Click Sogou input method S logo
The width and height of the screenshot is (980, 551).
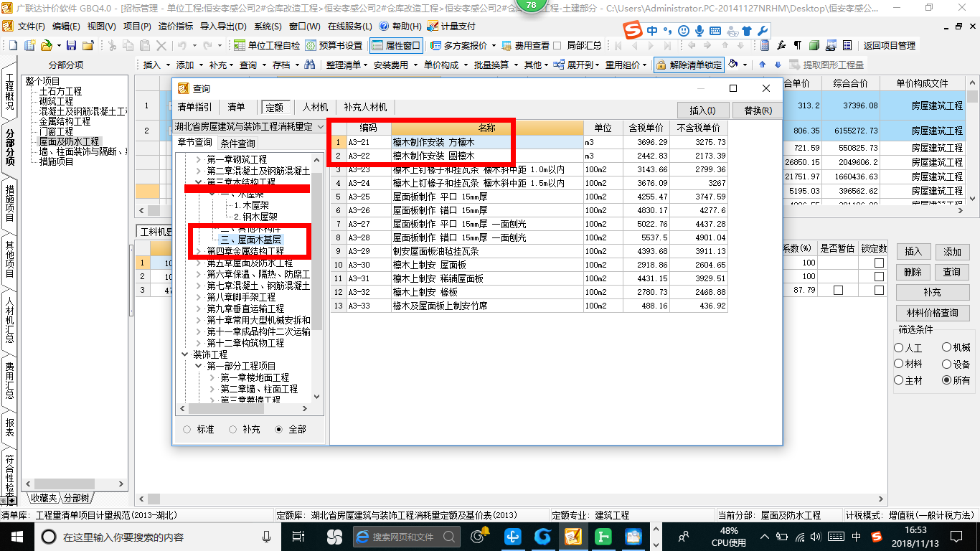(633, 31)
